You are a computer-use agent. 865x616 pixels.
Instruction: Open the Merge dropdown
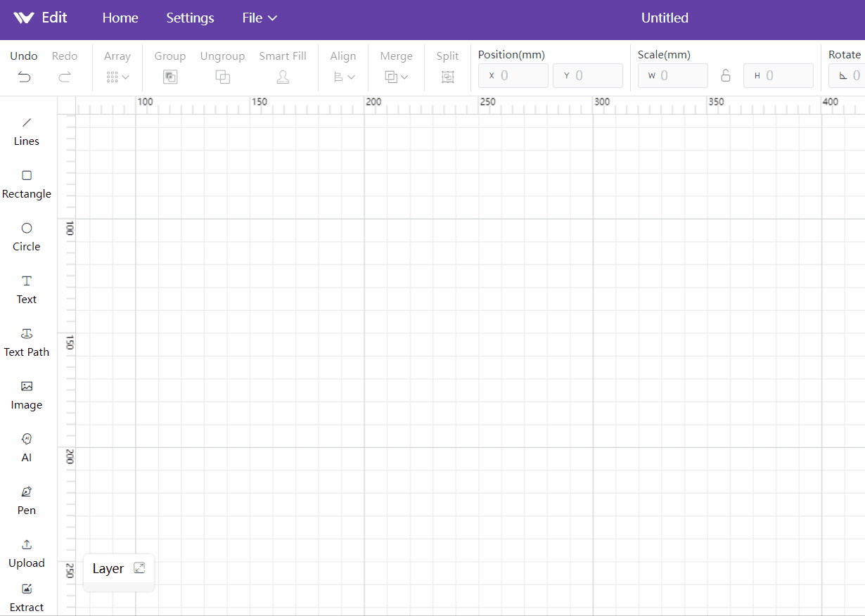(x=397, y=77)
